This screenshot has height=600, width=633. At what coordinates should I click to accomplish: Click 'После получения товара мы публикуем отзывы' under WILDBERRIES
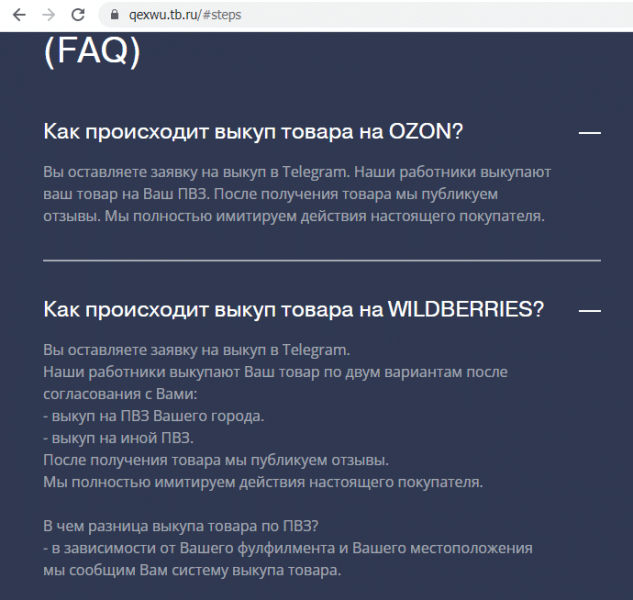click(x=216, y=460)
